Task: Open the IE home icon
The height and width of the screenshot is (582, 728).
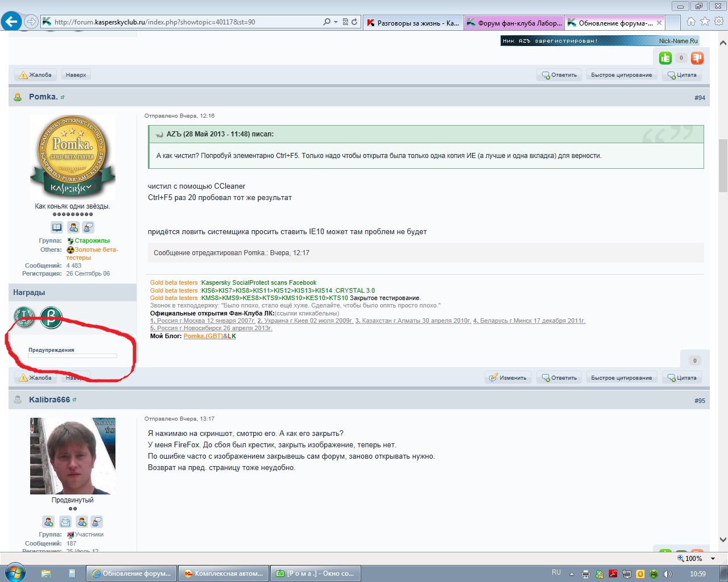Action: coord(690,22)
